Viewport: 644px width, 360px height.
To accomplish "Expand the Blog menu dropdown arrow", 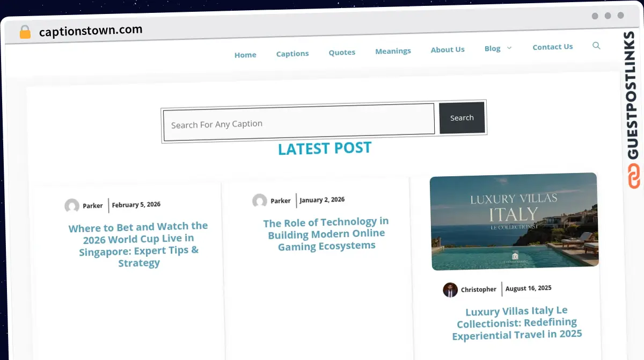I will [x=509, y=48].
